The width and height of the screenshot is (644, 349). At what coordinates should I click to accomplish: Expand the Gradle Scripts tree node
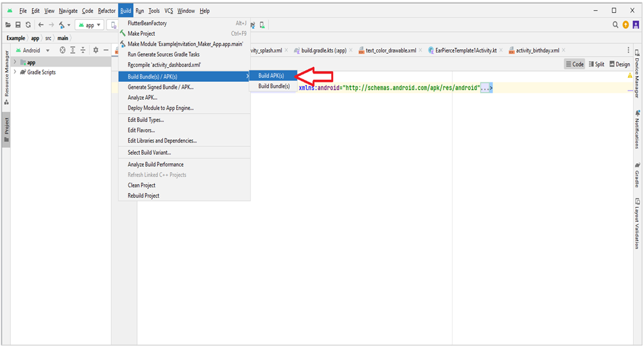15,72
